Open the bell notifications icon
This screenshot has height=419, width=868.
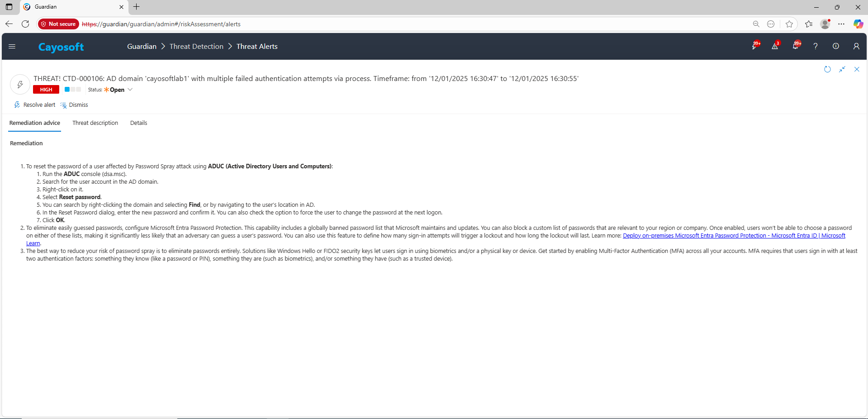click(x=796, y=46)
